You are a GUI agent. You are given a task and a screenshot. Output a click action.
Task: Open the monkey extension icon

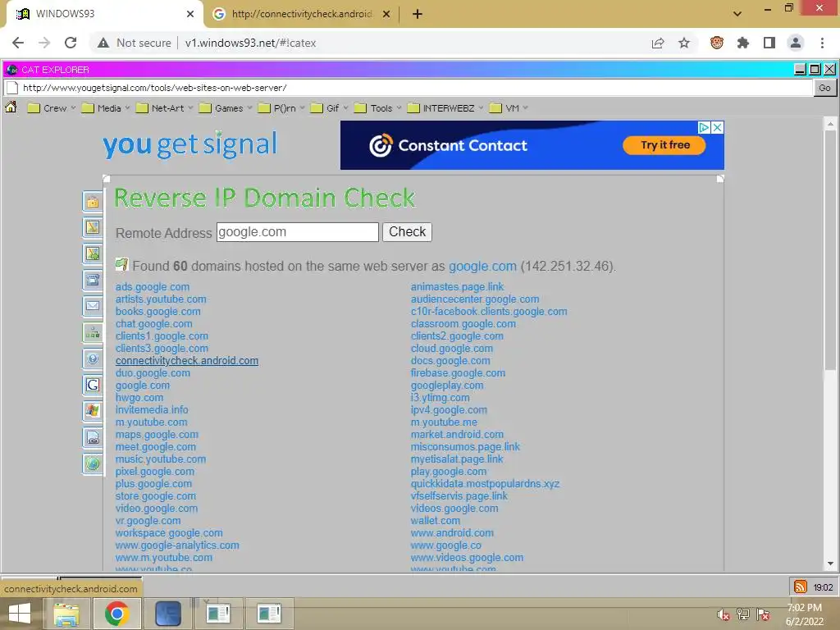coord(717,43)
